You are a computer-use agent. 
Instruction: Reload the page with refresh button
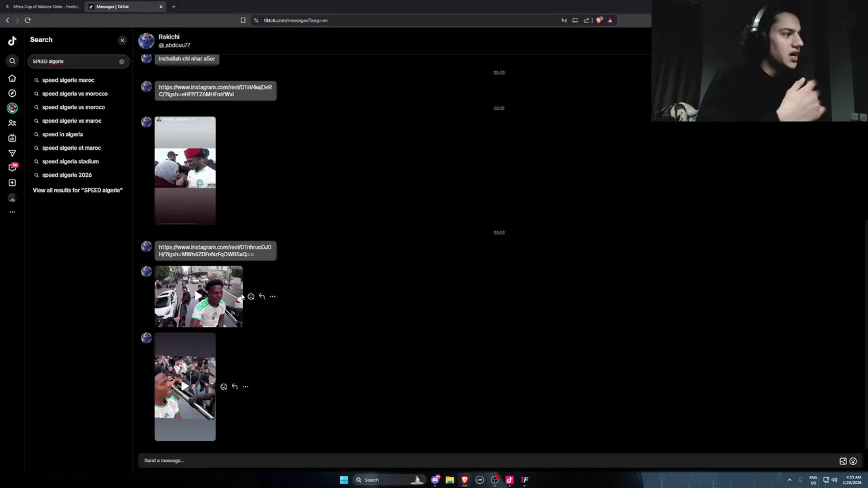tap(28, 20)
